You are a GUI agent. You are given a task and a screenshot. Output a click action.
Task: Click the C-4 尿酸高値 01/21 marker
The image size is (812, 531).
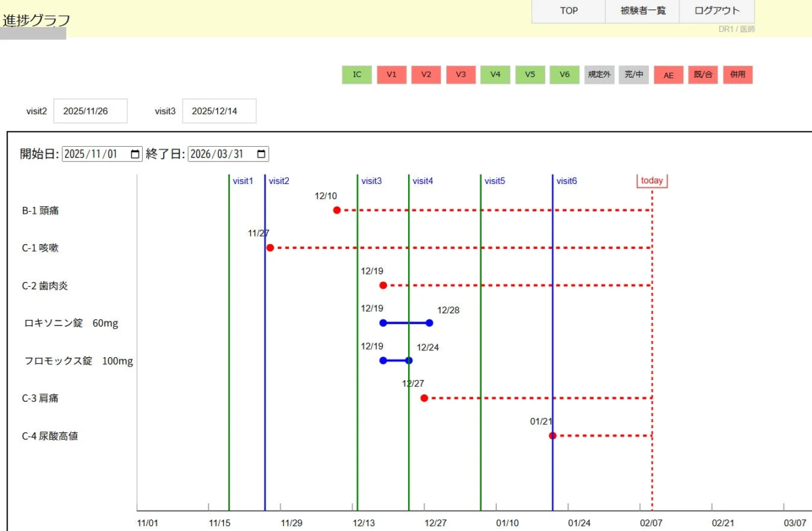(x=553, y=436)
